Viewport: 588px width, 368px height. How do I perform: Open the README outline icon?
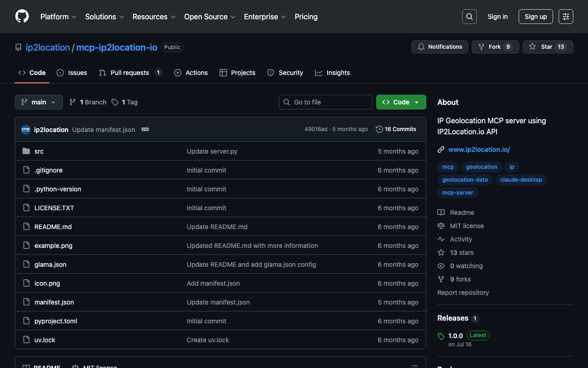point(414,366)
